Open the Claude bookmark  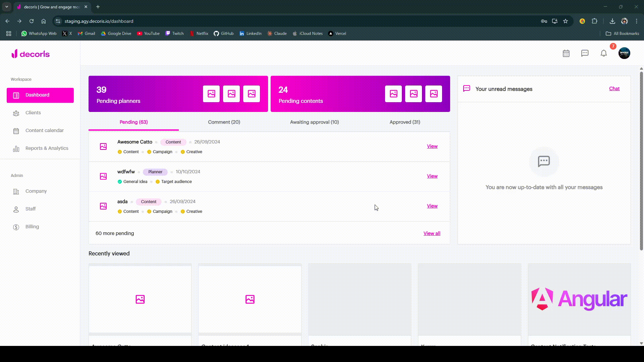(x=277, y=34)
